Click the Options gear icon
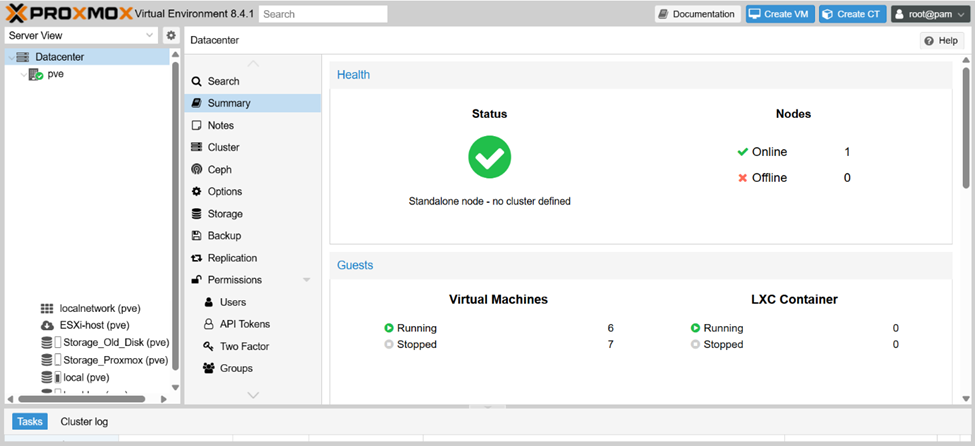 click(197, 192)
